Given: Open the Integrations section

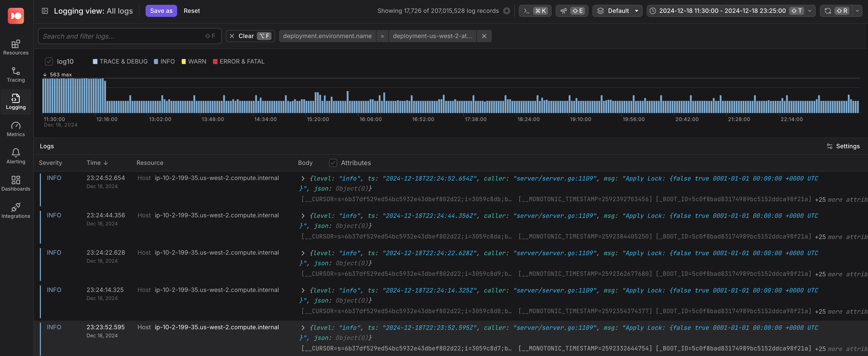Looking at the screenshot, I should point(16,211).
